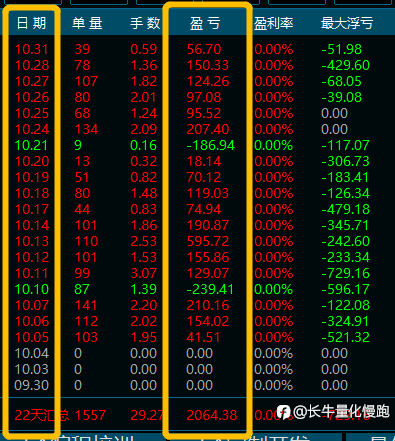Select the green 10.10 date cell
395x441 pixels.
coord(32,289)
